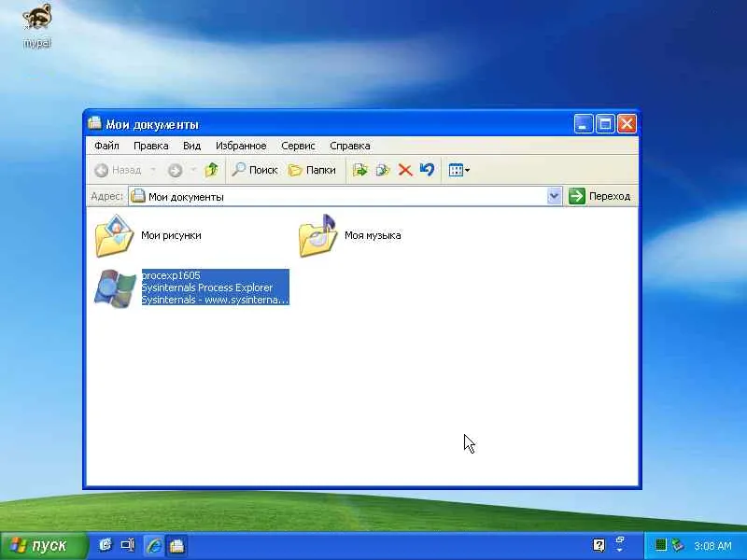747x560 pixels.
Task: Click the forward navigation arrow icon
Action: pyautogui.click(x=175, y=170)
